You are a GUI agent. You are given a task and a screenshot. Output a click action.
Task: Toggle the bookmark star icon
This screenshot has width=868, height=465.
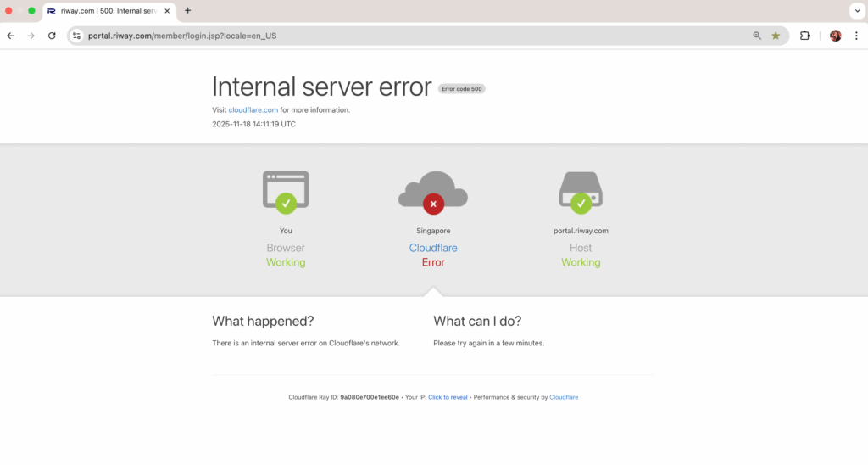click(x=776, y=36)
